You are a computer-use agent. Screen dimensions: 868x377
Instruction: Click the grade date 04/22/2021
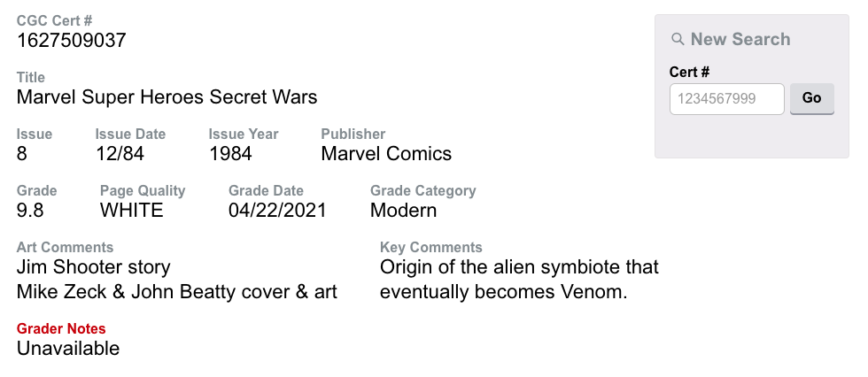(x=277, y=211)
